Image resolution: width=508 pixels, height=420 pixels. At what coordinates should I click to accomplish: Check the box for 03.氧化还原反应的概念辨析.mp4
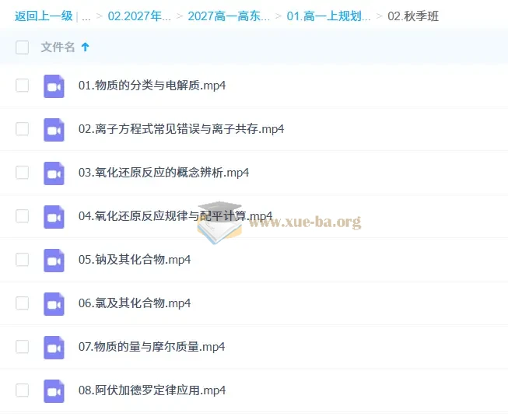tap(22, 172)
